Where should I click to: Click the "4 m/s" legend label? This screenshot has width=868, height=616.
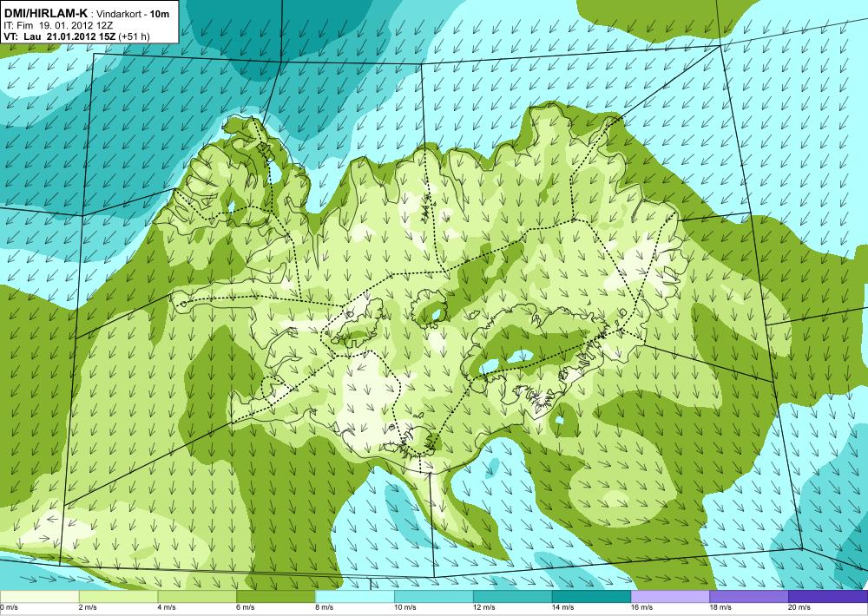click(168, 607)
